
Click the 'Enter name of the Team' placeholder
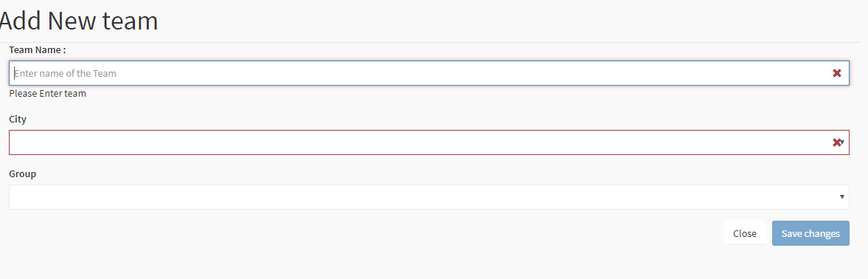pyautogui.click(x=66, y=73)
